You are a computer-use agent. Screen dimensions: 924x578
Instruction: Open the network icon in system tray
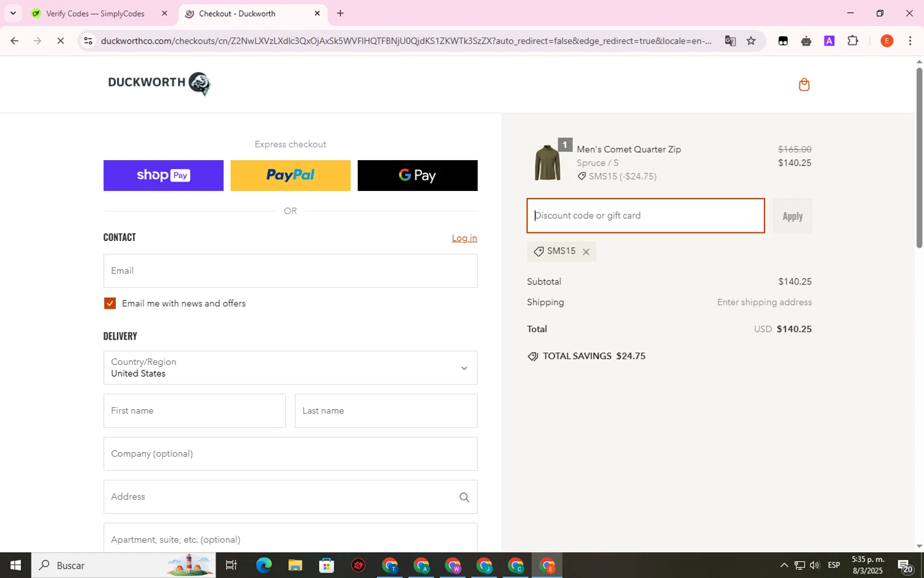(799, 565)
